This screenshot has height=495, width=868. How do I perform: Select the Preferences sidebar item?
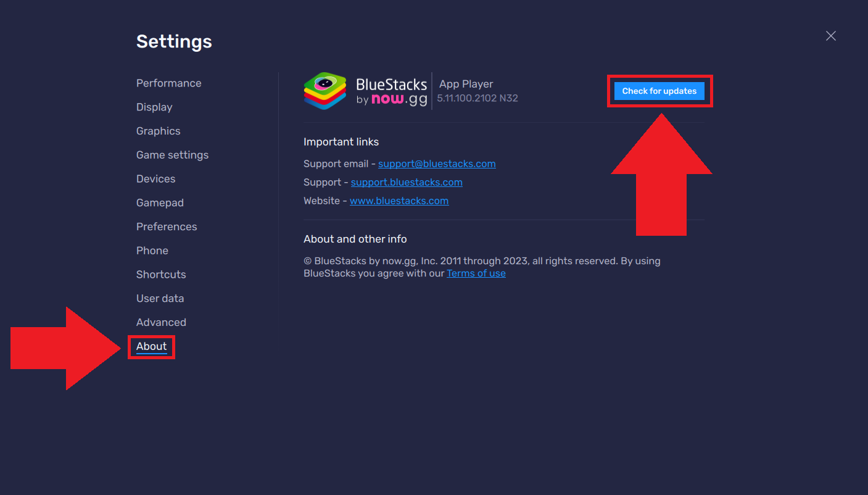167,227
